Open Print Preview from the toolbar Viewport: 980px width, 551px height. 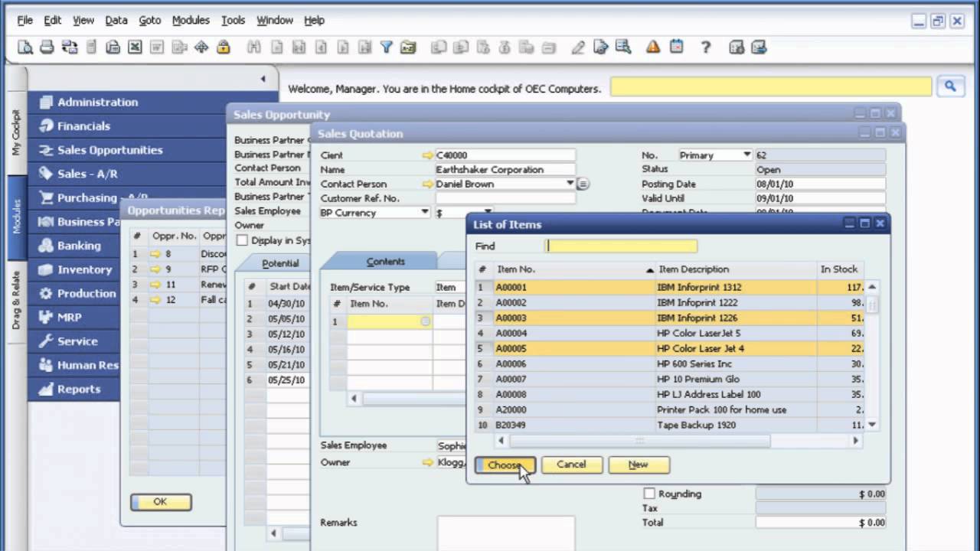coord(25,47)
